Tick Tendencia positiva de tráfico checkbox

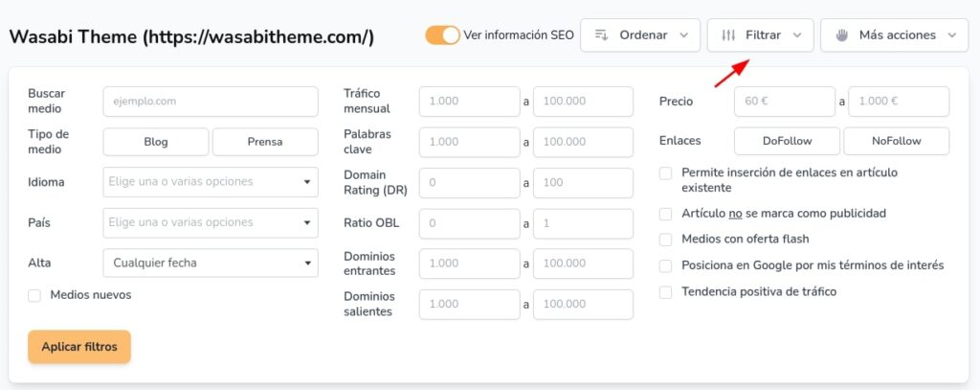[x=666, y=291]
